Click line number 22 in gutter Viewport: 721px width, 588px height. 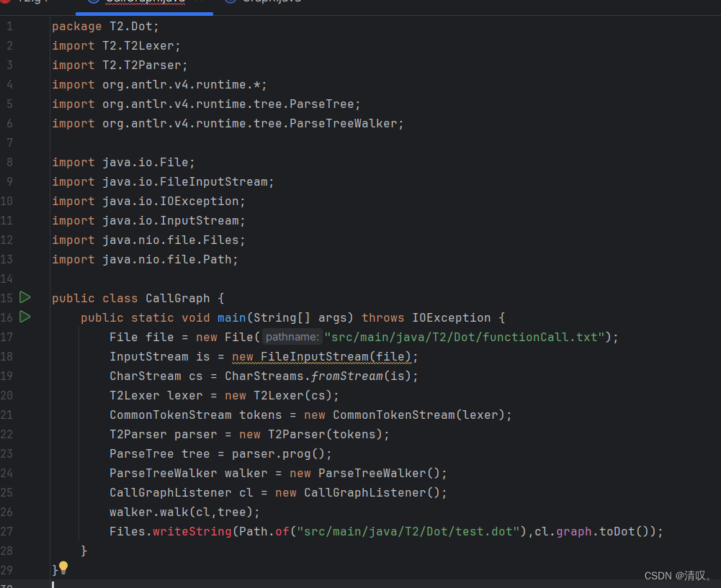click(x=7, y=435)
